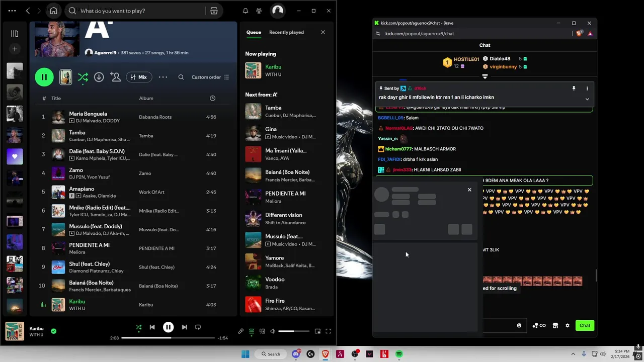Navigate back in Spotify

pyautogui.click(x=28, y=11)
